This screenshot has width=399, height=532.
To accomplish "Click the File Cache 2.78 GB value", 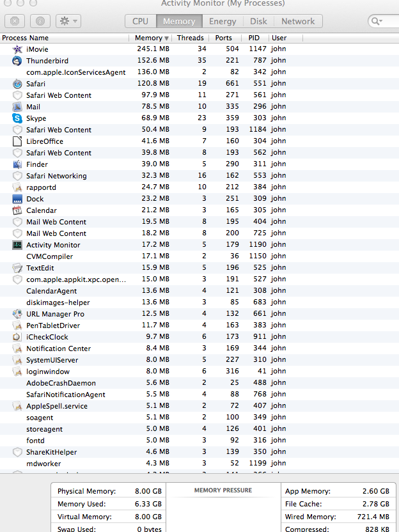I will [375, 504].
